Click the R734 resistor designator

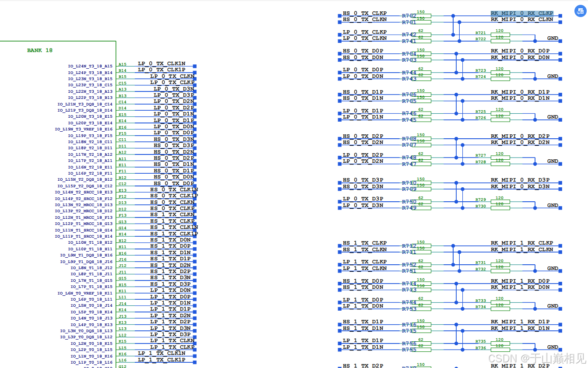pos(481,307)
